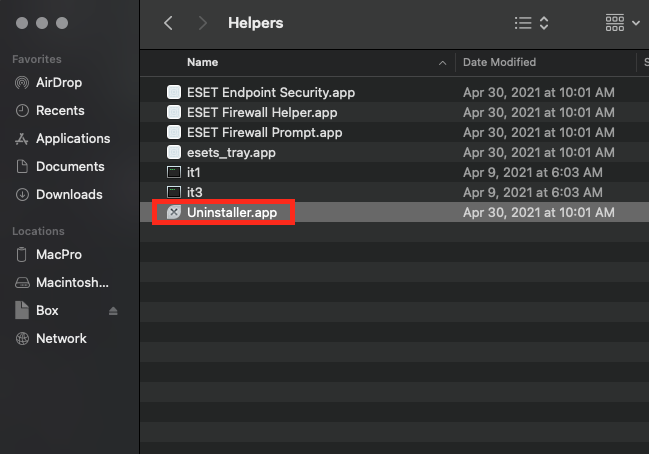
Task: Click the Uninstaller.app modified date
Action: pos(538,212)
